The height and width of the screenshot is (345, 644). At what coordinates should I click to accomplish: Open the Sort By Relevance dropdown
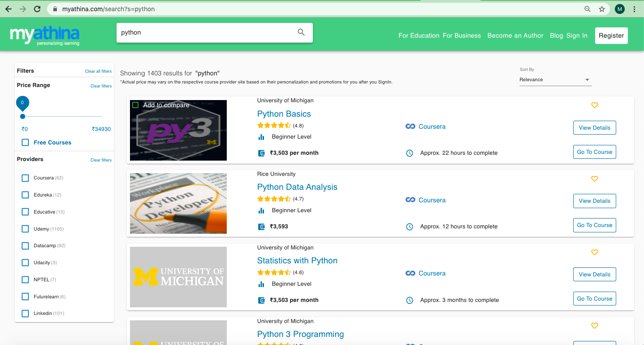[x=555, y=80]
